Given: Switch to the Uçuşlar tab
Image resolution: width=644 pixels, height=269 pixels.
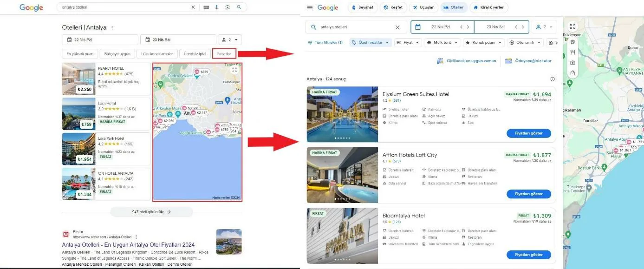Looking at the screenshot, I should [x=424, y=7].
